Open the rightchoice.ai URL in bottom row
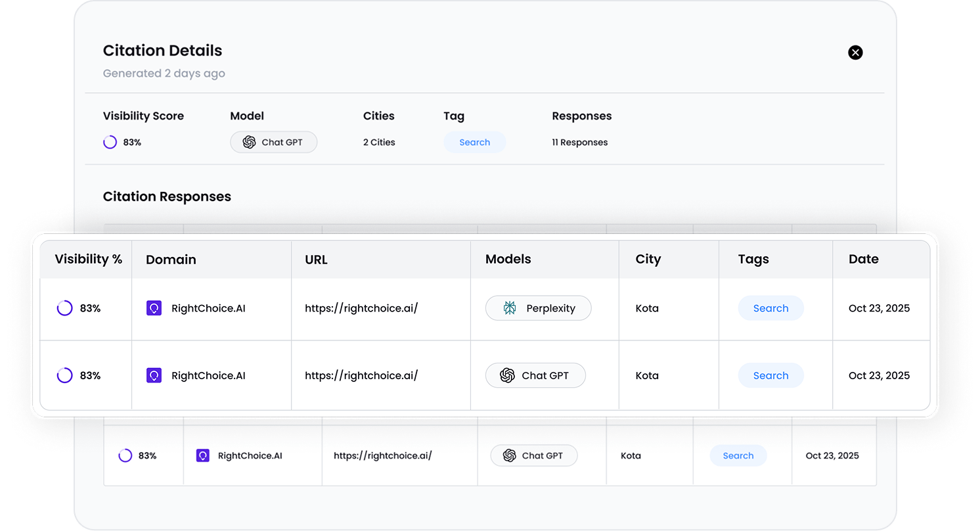This screenshot has width=980, height=531. coord(382,455)
